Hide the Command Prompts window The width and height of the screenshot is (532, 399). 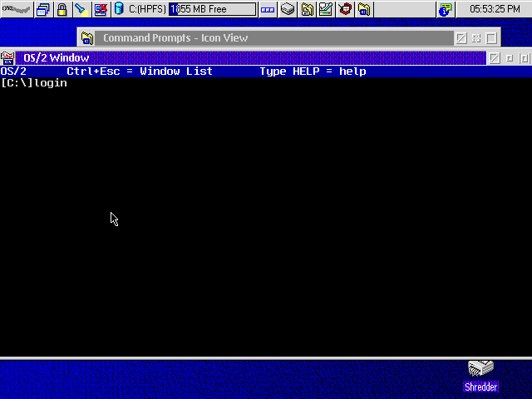(x=461, y=38)
